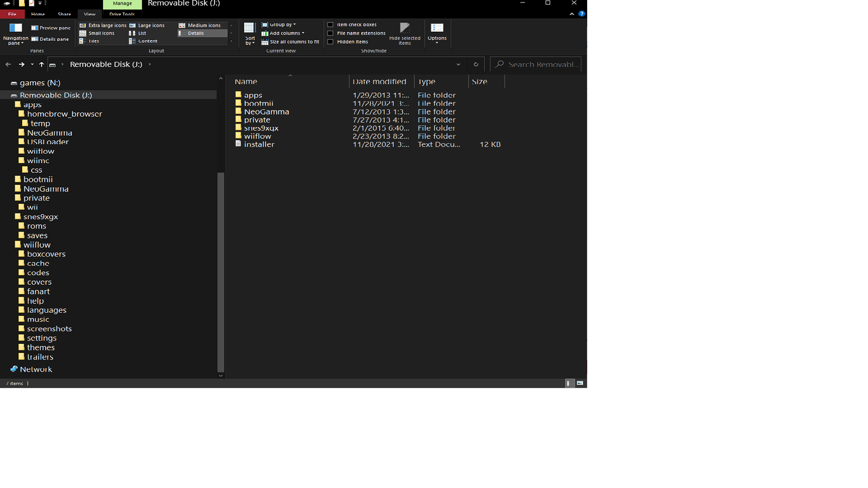Open the Navigation pane menu

point(16,34)
